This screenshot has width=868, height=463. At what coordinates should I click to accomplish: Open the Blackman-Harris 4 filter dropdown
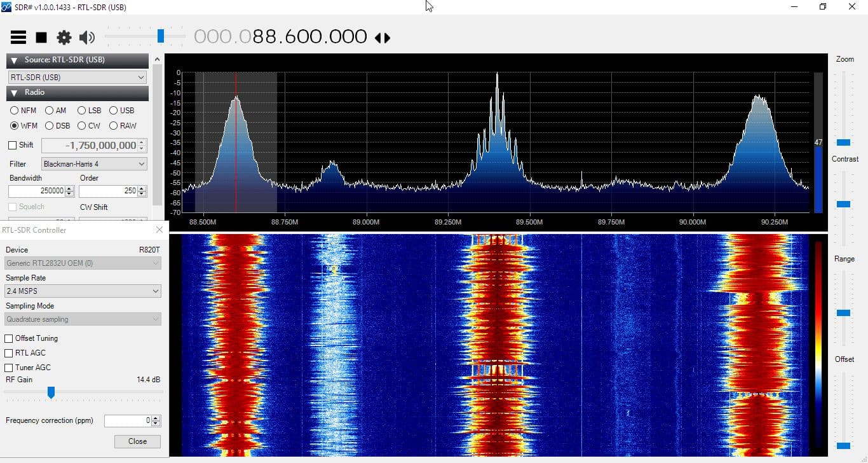click(93, 163)
